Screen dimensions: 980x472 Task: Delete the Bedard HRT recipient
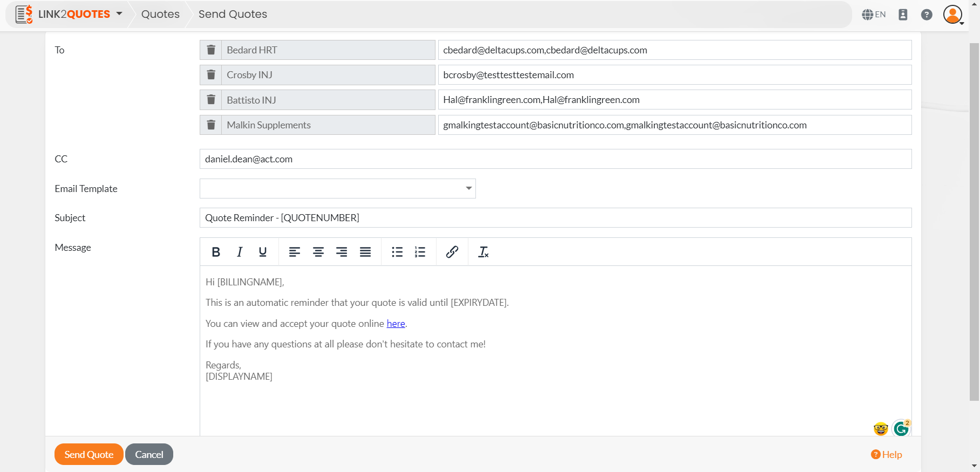click(x=211, y=50)
